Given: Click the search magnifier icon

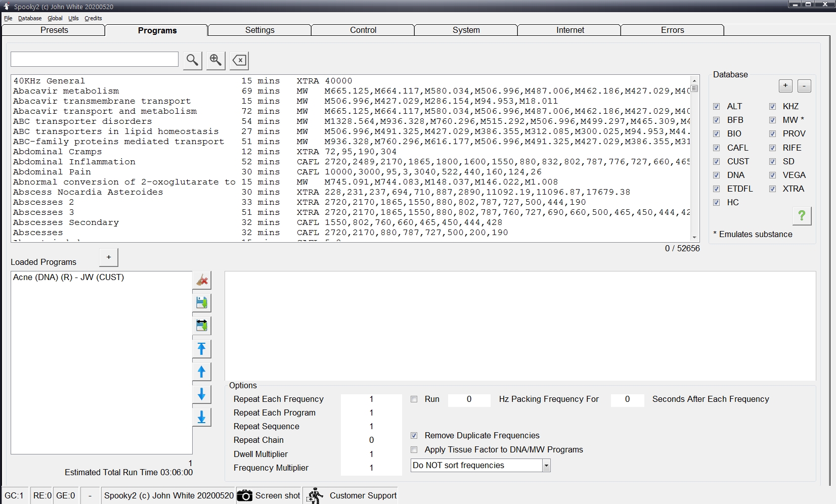Looking at the screenshot, I should tap(192, 60).
